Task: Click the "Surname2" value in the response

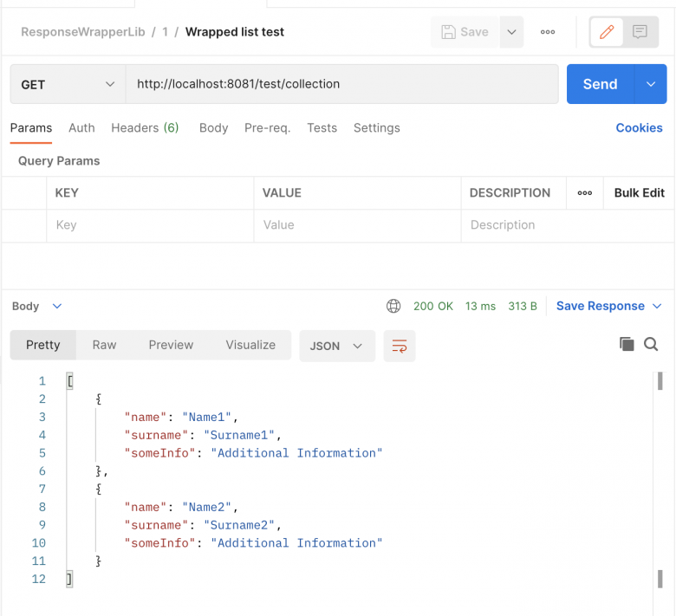Action: coord(239,526)
